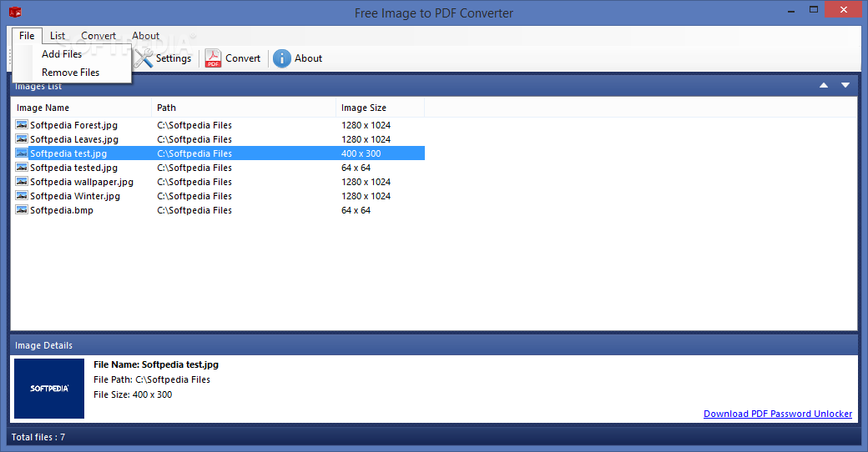Click path cell of Softpedia Forest.jpg
This screenshot has height=452, width=868.
pyautogui.click(x=194, y=125)
